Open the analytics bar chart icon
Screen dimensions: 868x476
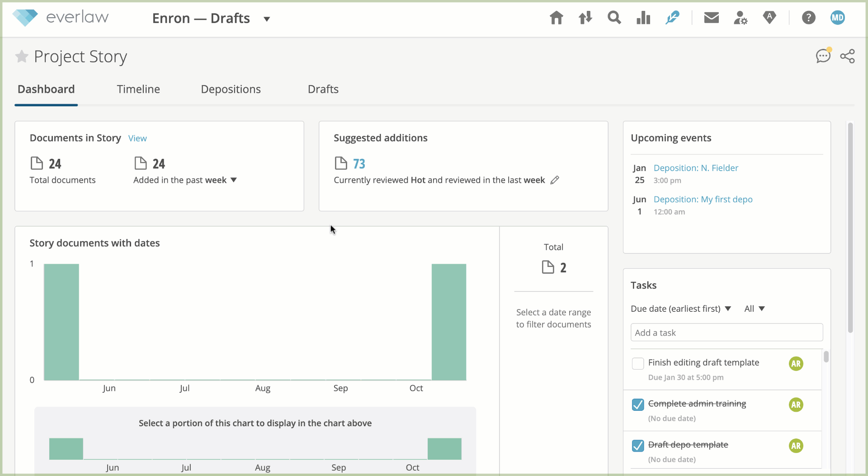click(643, 18)
